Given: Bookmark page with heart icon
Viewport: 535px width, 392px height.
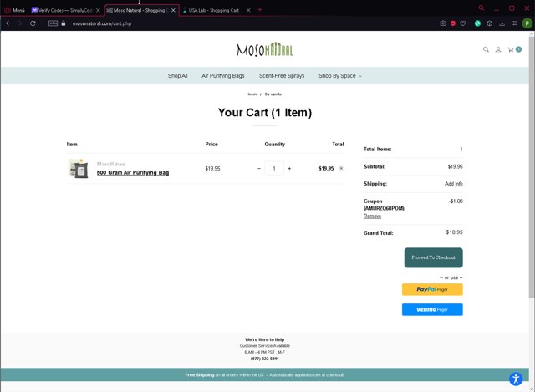Looking at the screenshot, I should click(462, 23).
